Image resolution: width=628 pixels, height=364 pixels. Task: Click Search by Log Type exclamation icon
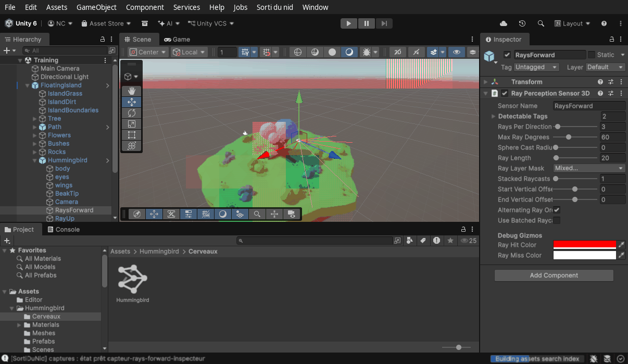436,241
